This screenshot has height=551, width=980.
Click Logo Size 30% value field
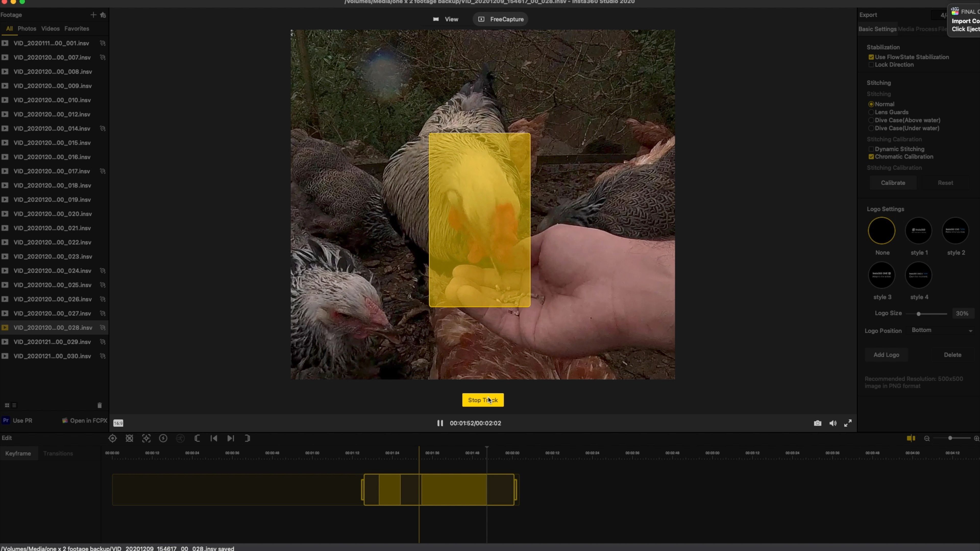point(962,313)
